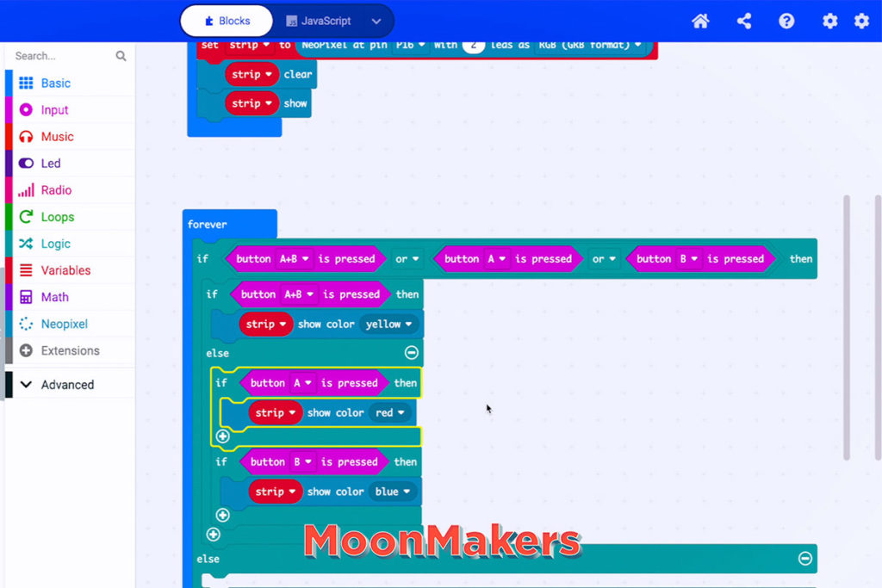Screen dimensions: 882x588
Task: Switch to the Blocks tab
Action: click(x=226, y=20)
